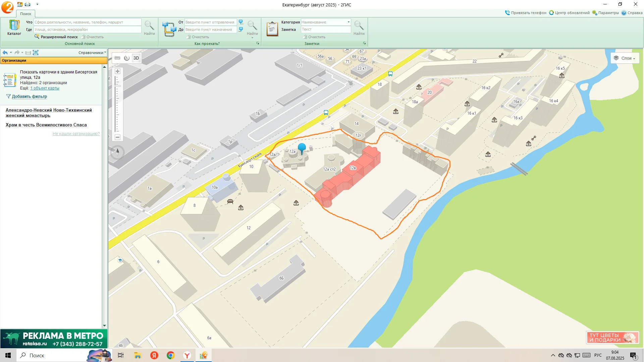Image resolution: width=644 pixels, height=362 pixels.
Task: Open the Категория Наименование combo box
Action: pos(325,22)
